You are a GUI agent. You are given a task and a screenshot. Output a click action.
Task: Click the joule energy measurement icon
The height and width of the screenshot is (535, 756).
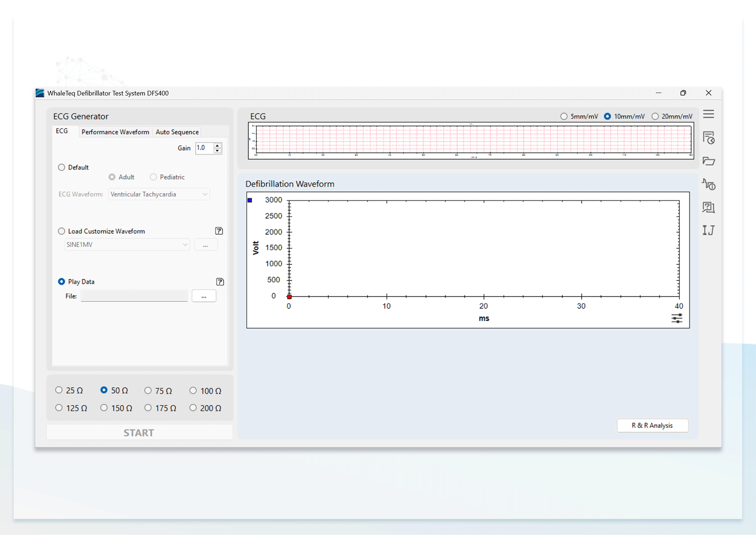point(708,230)
